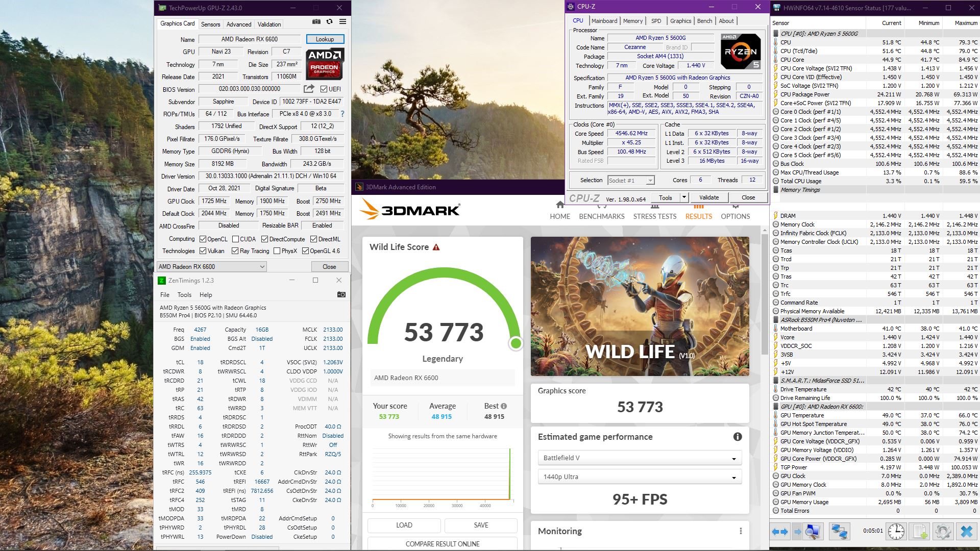Click the CPU-Z Validate button
The image size is (980, 551).
709,197
